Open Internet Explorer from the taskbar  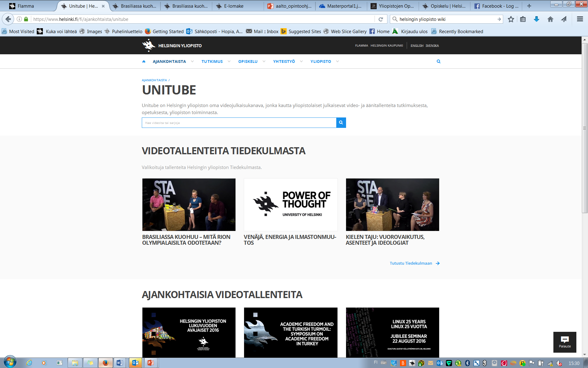[29, 363]
